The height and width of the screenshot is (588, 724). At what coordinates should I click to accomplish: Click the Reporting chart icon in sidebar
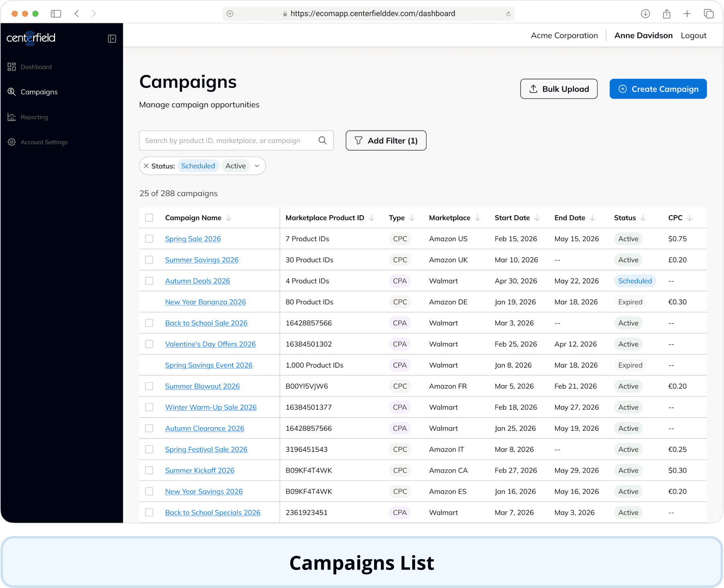12,117
